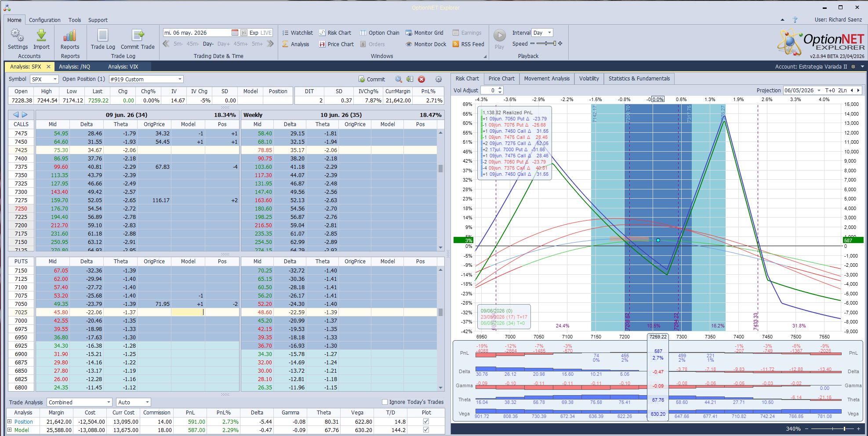Screen dimensions: 868x436
Task: Open the Analysis window from ribbon
Action: click(x=296, y=44)
